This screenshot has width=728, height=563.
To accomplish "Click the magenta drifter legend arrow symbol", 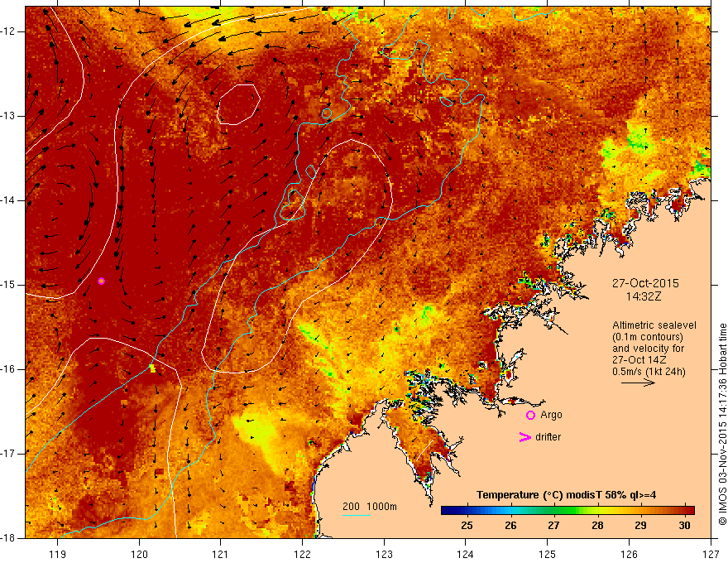I will tap(525, 437).
